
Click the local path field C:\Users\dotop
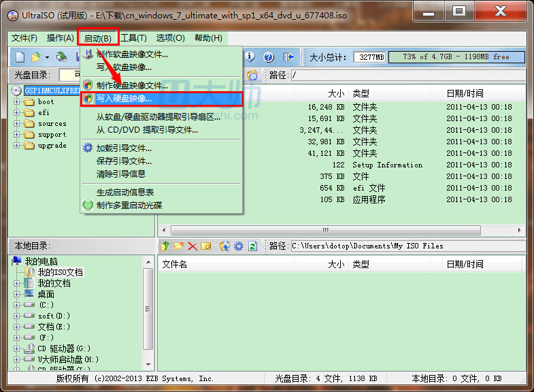pos(408,246)
